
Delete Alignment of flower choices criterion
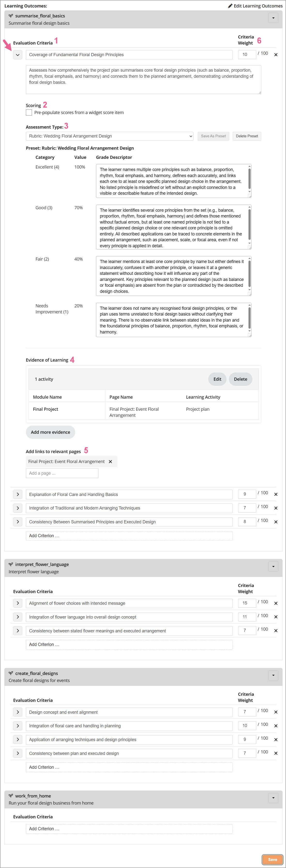click(x=276, y=603)
